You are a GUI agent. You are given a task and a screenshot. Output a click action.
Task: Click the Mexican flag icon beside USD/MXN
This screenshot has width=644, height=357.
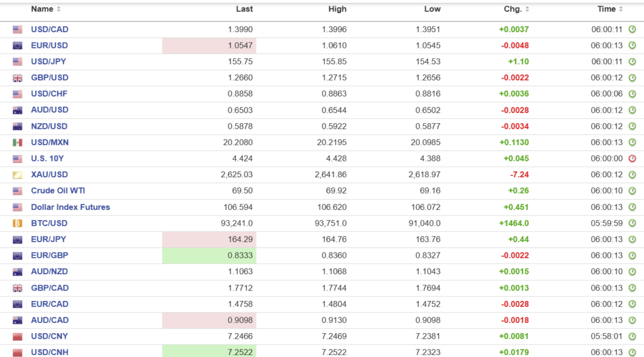(x=18, y=142)
